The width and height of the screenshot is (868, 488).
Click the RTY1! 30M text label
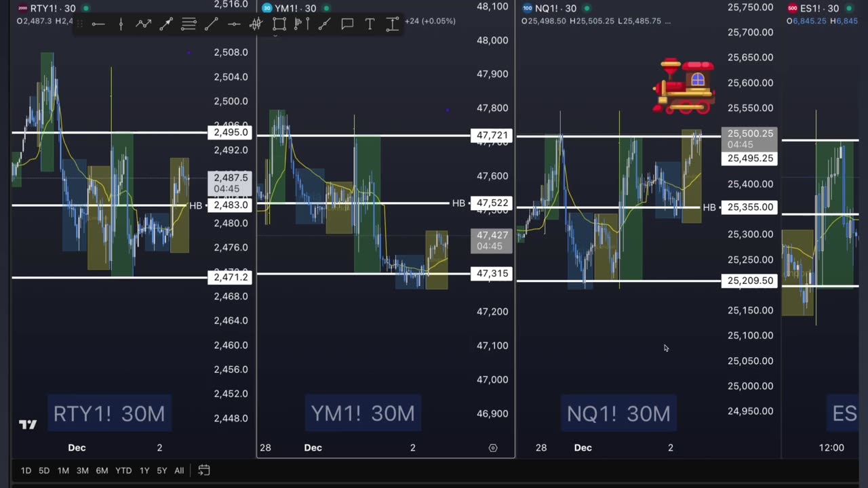point(109,413)
